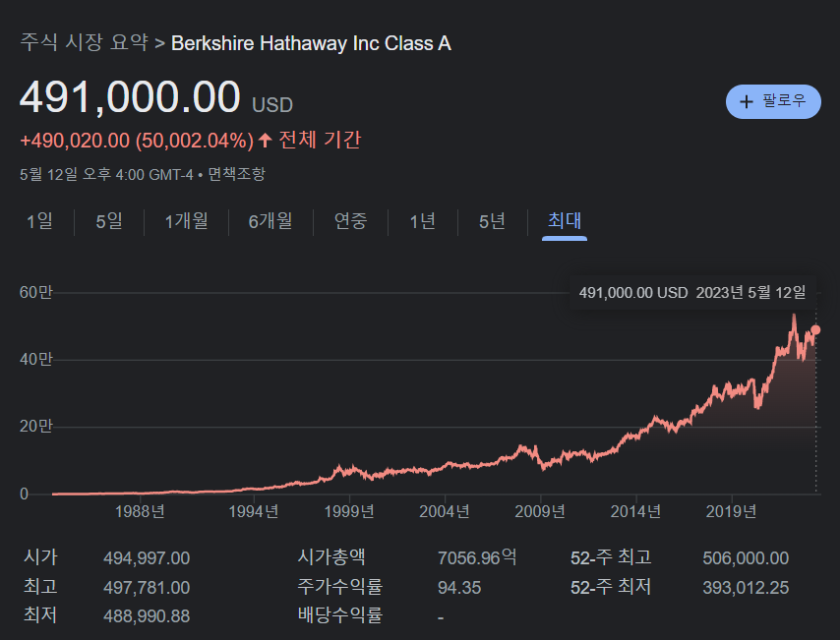Click the red dot marker at chart end

(x=815, y=330)
